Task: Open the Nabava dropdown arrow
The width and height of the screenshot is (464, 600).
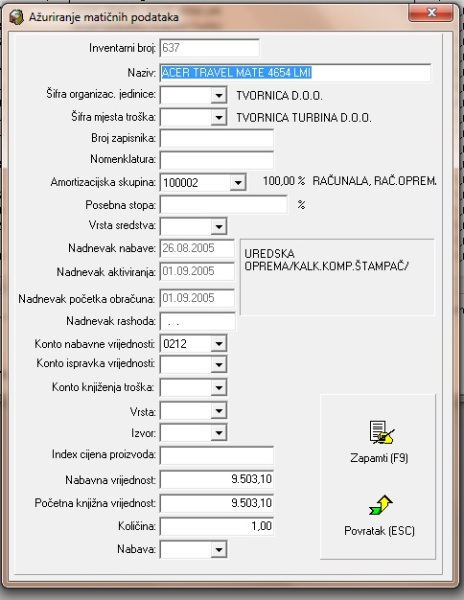Action: (219, 550)
